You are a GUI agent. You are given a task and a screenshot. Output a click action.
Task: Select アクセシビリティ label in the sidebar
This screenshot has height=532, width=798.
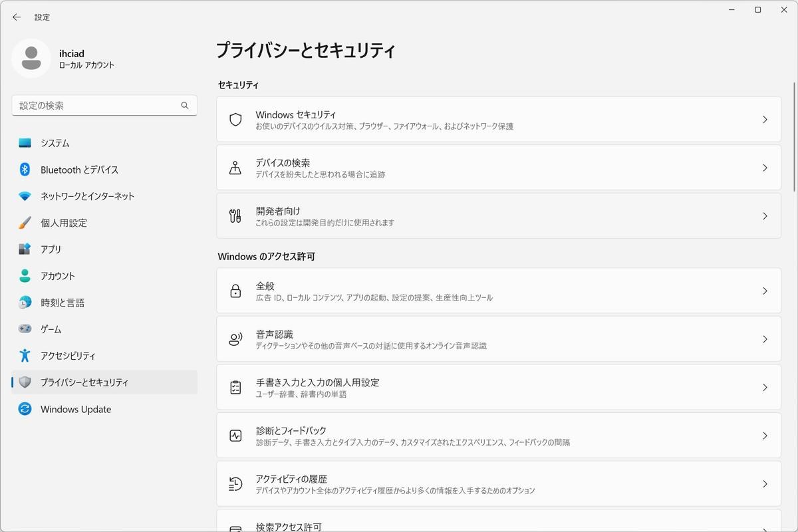[x=68, y=356]
